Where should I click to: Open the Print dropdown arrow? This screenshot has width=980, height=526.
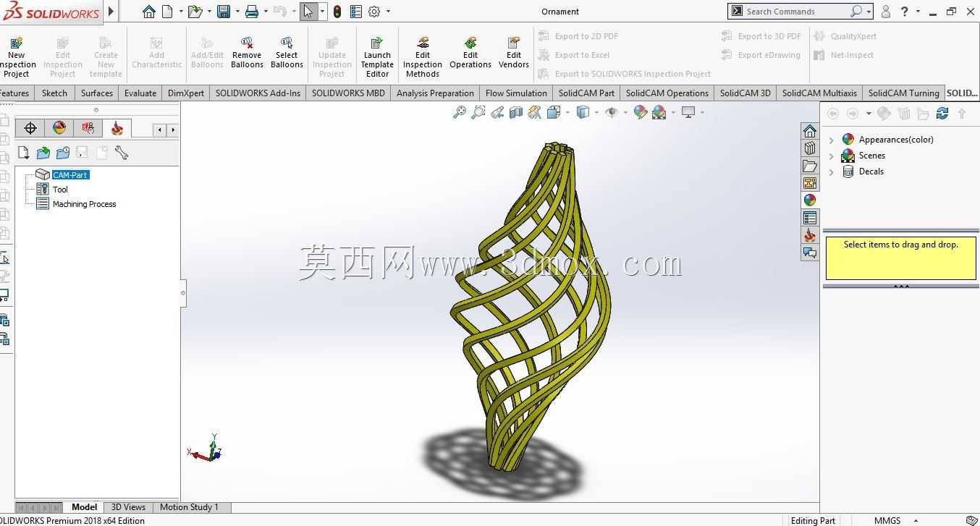coord(266,12)
